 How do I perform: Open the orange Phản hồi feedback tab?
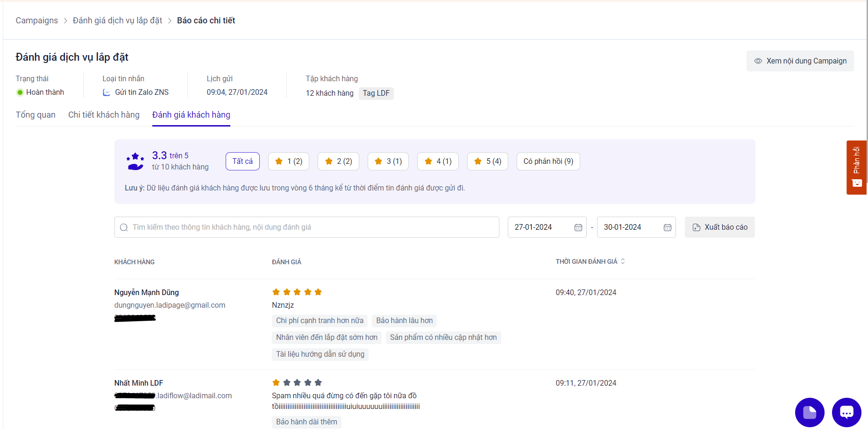point(856,167)
